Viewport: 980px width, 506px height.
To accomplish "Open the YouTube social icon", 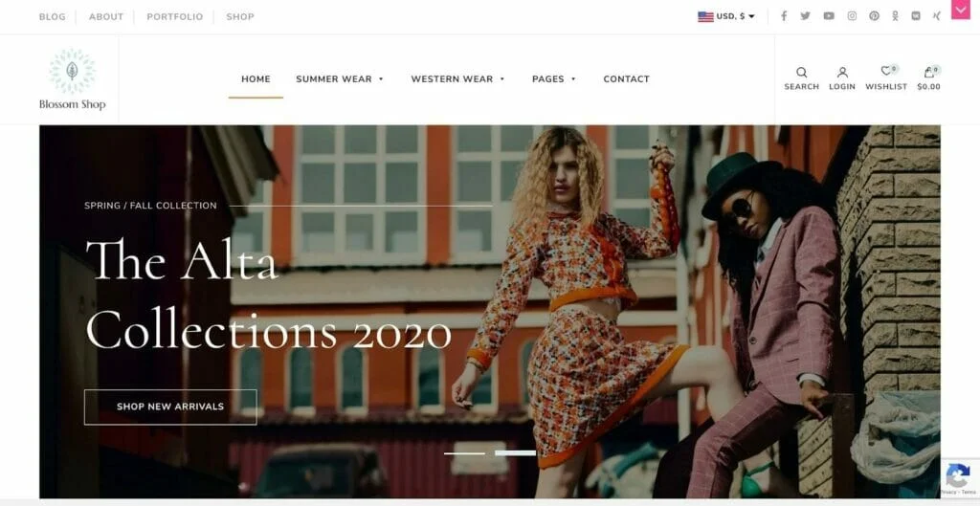I will pyautogui.click(x=829, y=16).
